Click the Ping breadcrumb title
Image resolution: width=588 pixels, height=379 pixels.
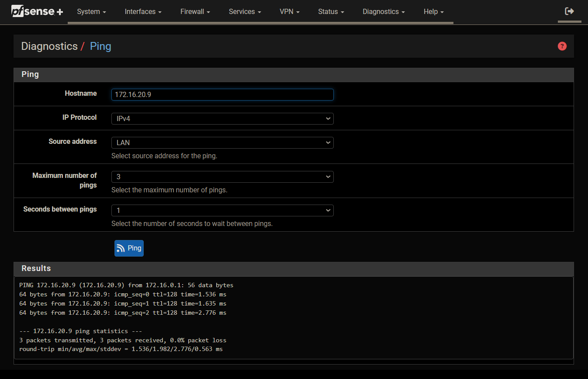click(100, 46)
